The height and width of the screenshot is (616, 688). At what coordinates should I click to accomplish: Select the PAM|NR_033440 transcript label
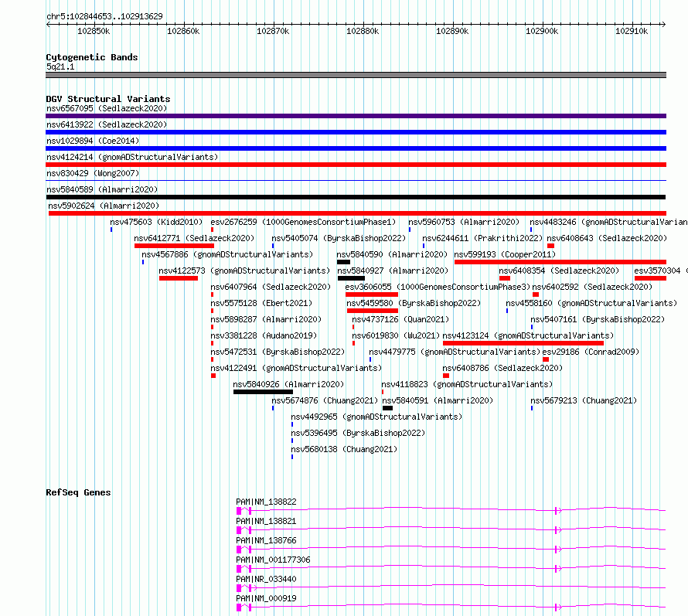pos(267,579)
